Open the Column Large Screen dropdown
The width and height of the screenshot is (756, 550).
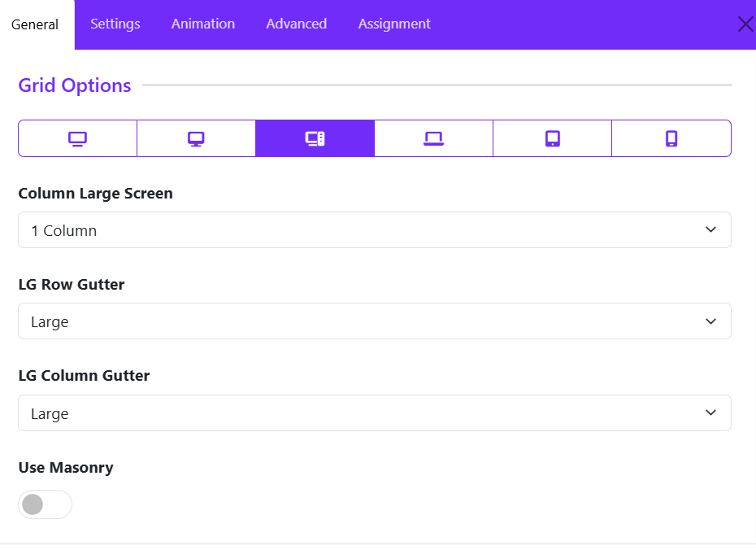point(375,230)
